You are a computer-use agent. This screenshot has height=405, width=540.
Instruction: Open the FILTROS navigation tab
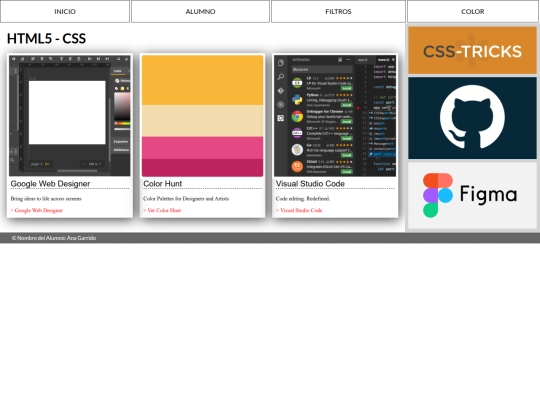click(338, 11)
